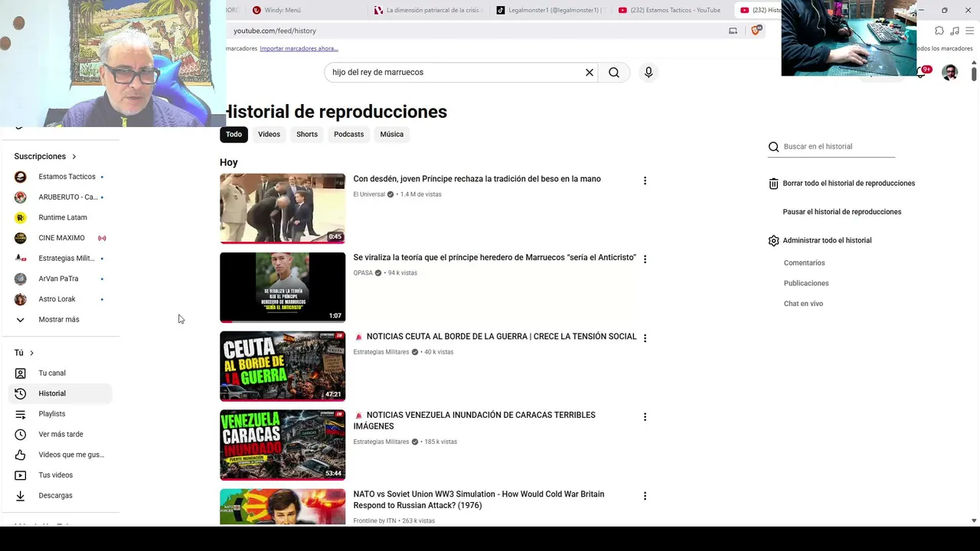Pause the watch history via 'Pausar el historial'
The width and height of the screenshot is (980, 551).
point(841,212)
